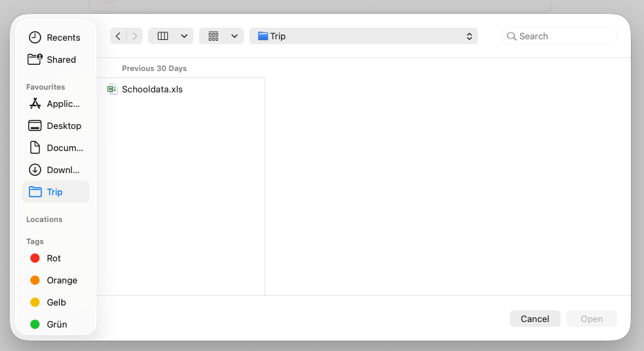Image resolution: width=644 pixels, height=351 pixels.
Task: Click the Search field
Action: 565,36
